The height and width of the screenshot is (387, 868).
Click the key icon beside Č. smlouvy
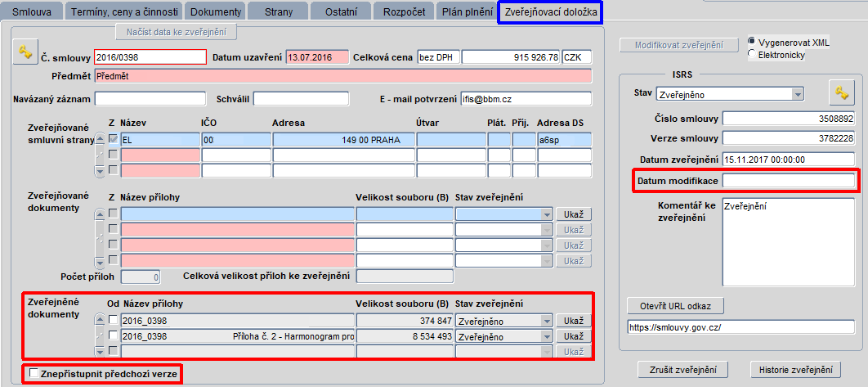25,52
